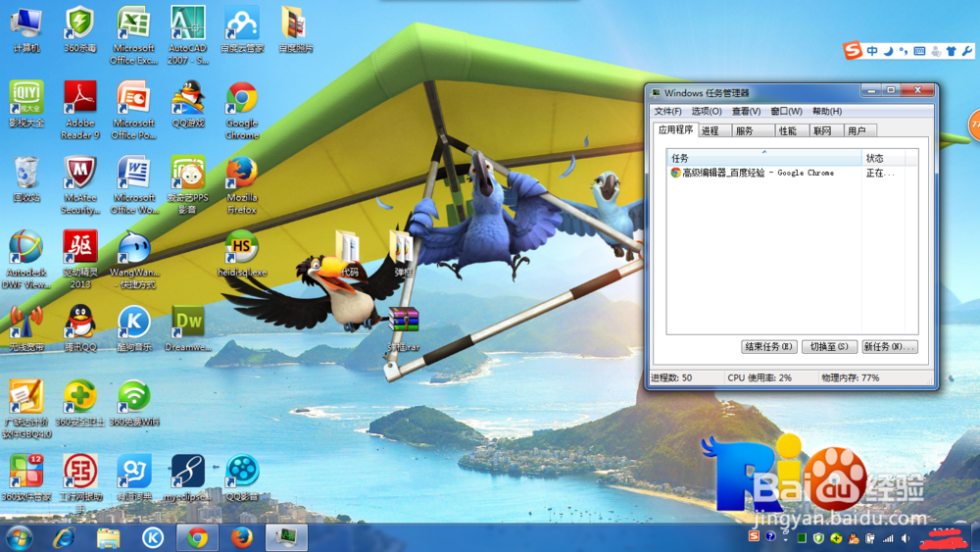Screen dimensions: 980x552
Task: Click the 切换至 button
Action: [829, 346]
